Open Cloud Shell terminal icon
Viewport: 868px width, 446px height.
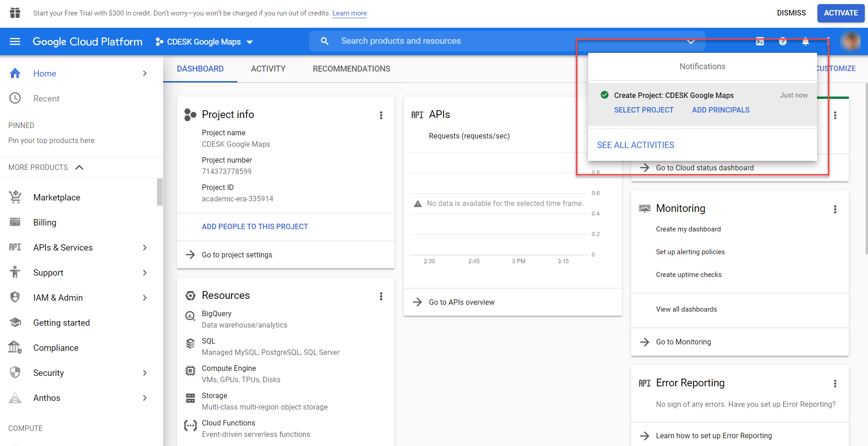pyautogui.click(x=760, y=41)
